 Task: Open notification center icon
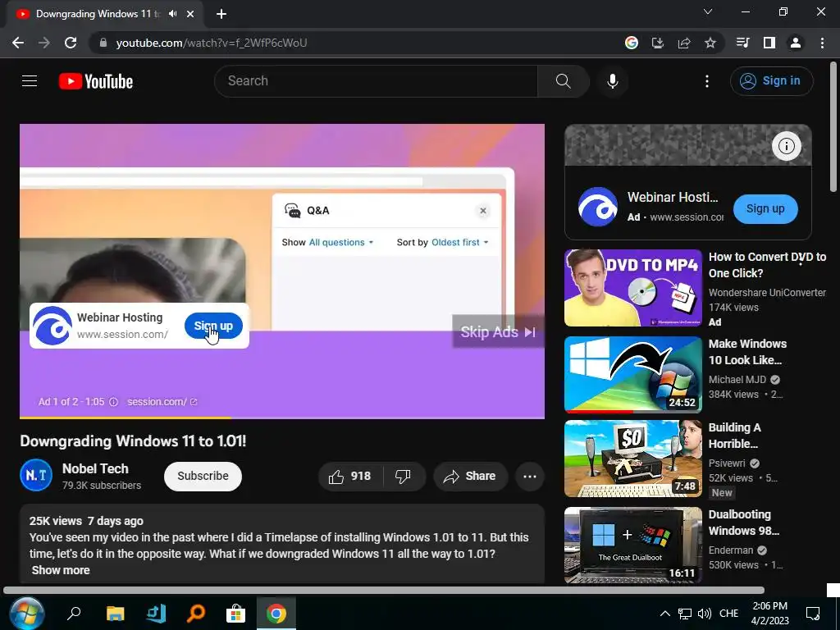pyautogui.click(x=813, y=614)
